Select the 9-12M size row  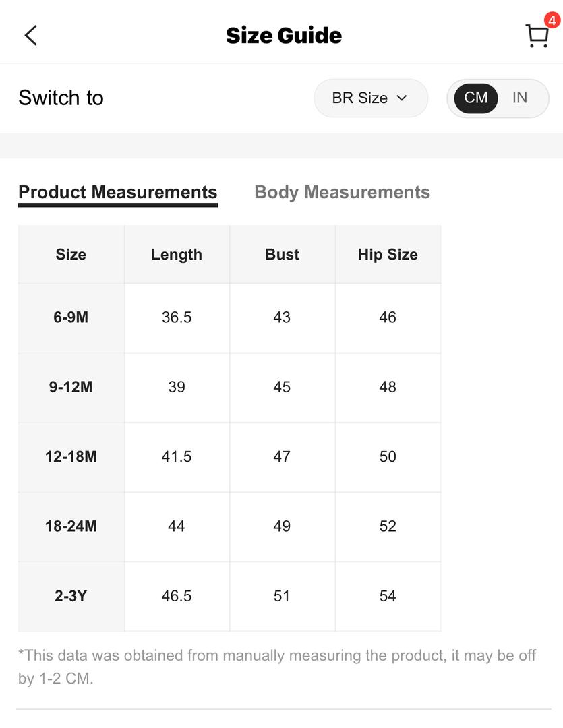click(229, 388)
